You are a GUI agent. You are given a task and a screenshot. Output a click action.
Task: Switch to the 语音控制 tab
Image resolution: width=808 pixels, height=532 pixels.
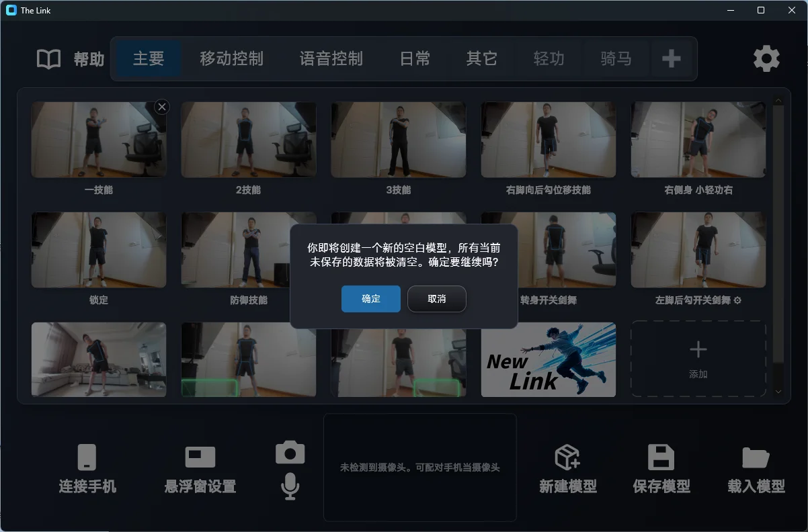(331, 59)
